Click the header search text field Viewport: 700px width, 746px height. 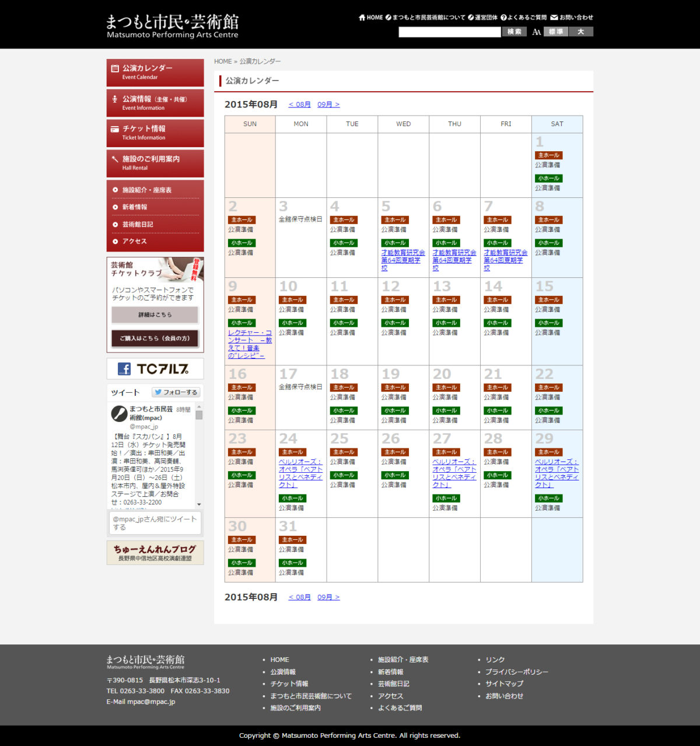[449, 32]
